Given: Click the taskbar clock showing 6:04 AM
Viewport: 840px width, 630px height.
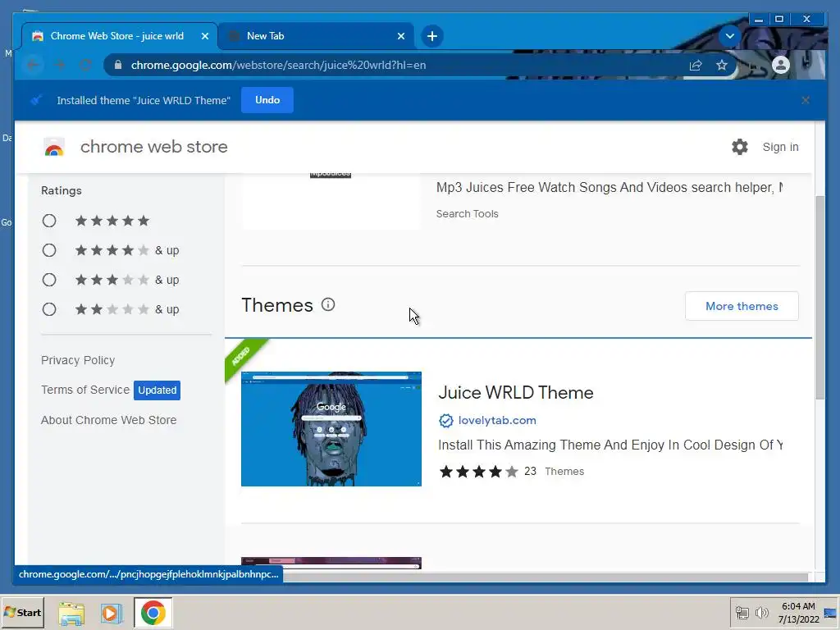Looking at the screenshot, I should [x=798, y=612].
